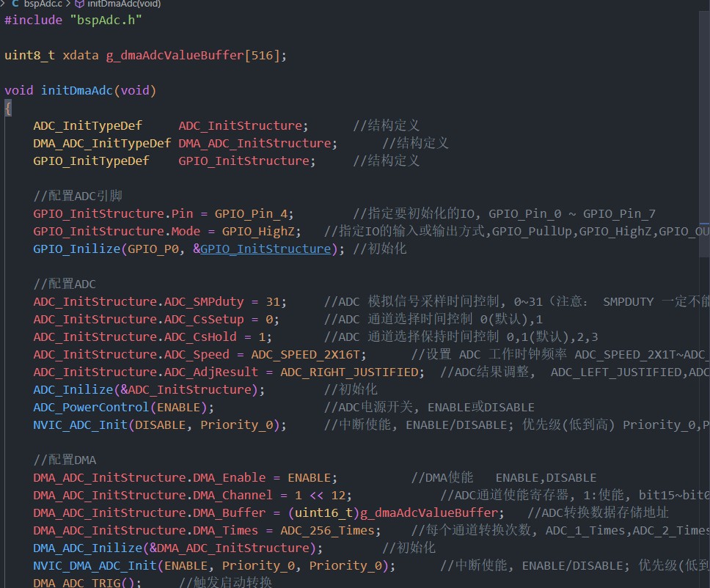Click the initDmaAdc function name in its definition
Image resolution: width=710 pixels, height=588 pixels.
[76, 90]
